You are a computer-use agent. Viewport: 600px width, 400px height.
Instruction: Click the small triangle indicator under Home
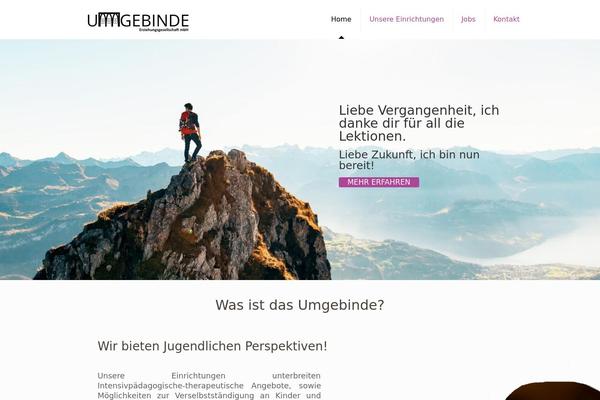click(x=341, y=38)
